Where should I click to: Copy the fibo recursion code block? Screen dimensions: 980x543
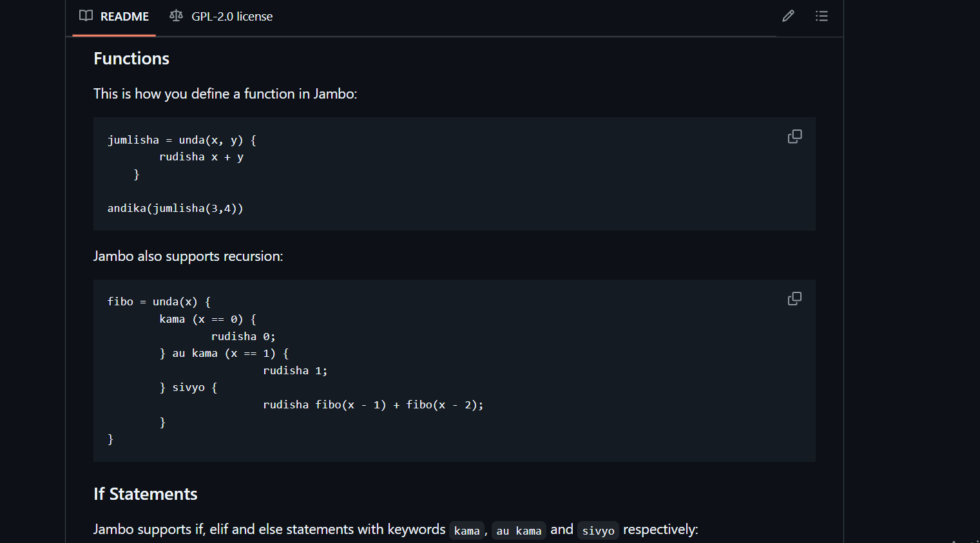coord(794,299)
